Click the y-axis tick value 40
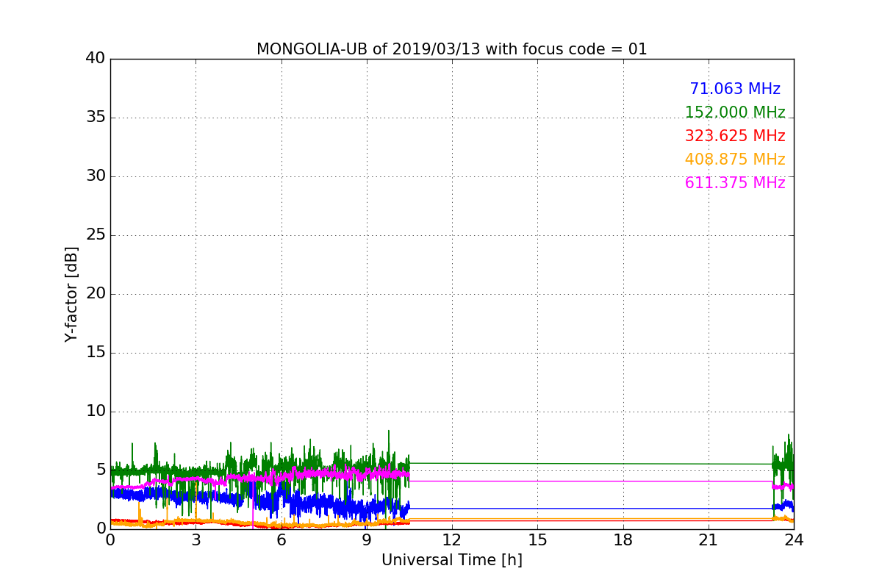This screenshot has height=588, width=882. [96, 58]
